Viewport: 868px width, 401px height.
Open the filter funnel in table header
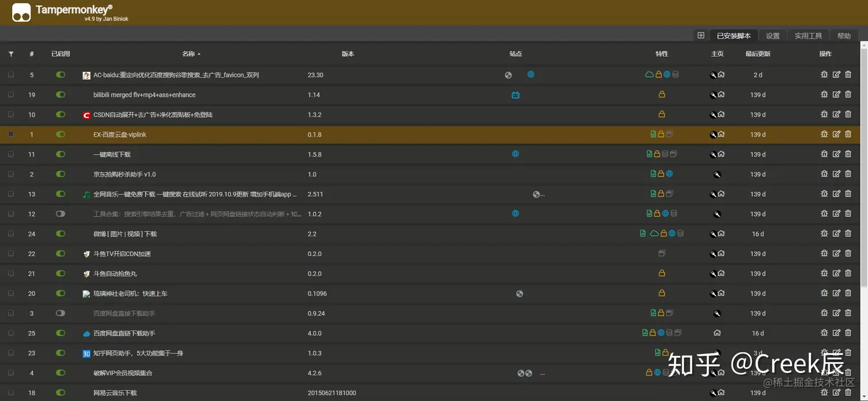pos(11,54)
